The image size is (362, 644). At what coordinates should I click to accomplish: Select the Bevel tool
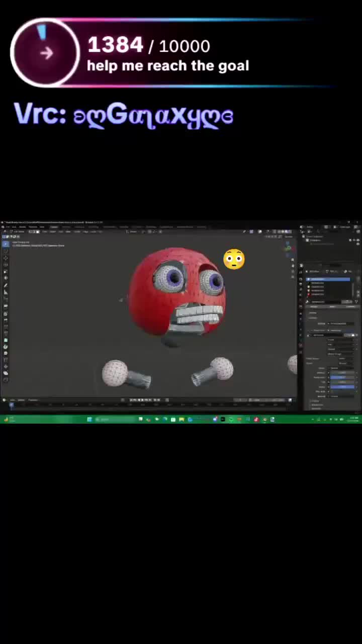pos(6,320)
